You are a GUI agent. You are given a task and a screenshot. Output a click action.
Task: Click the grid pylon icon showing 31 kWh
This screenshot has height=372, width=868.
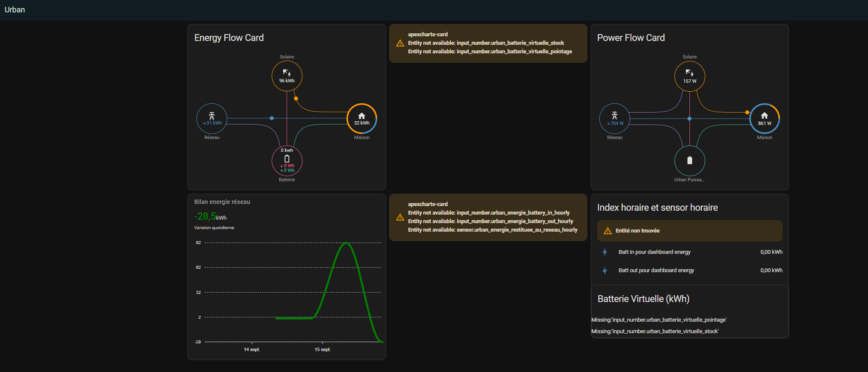[x=211, y=116]
